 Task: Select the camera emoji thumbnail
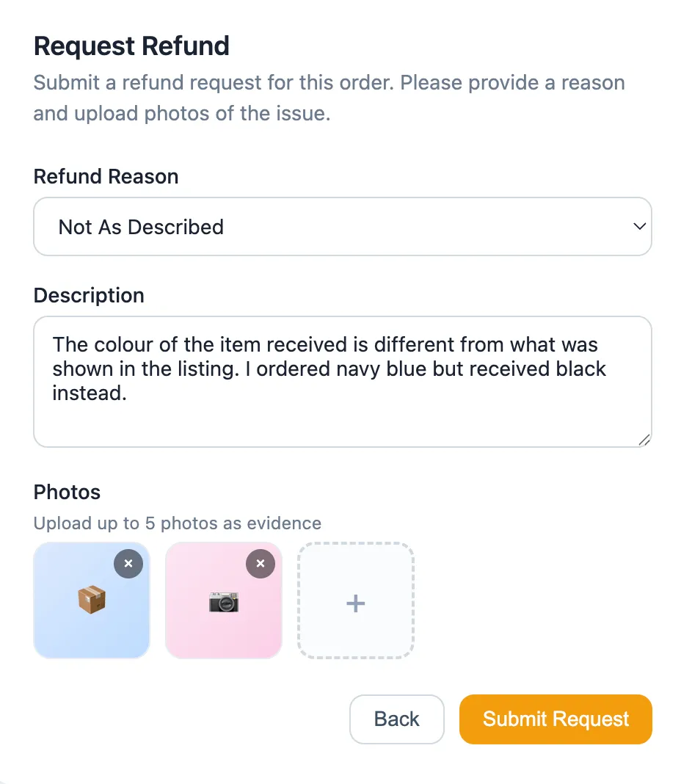(x=224, y=603)
